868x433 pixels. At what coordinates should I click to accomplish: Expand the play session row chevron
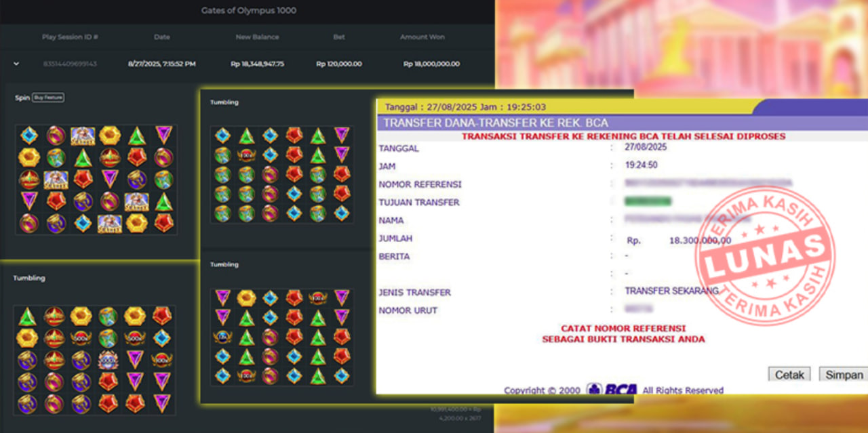(16, 64)
